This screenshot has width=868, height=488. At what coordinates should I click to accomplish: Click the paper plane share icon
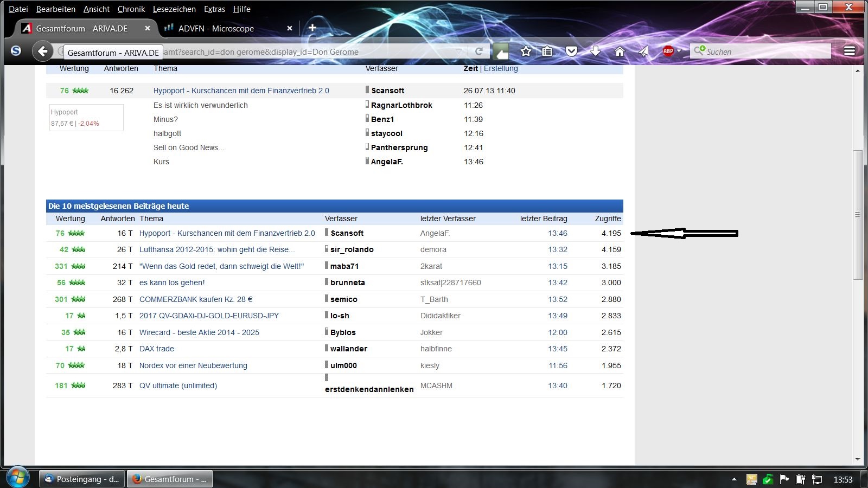click(x=643, y=52)
